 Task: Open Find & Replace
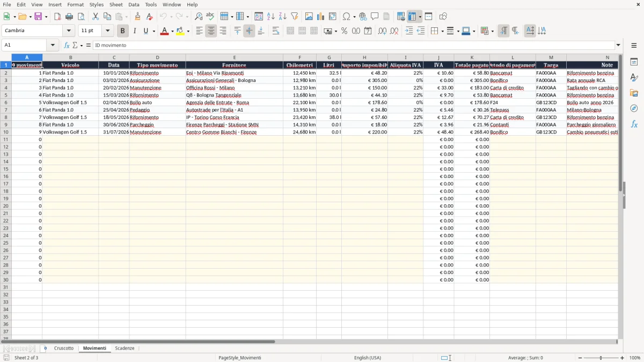[199, 17]
